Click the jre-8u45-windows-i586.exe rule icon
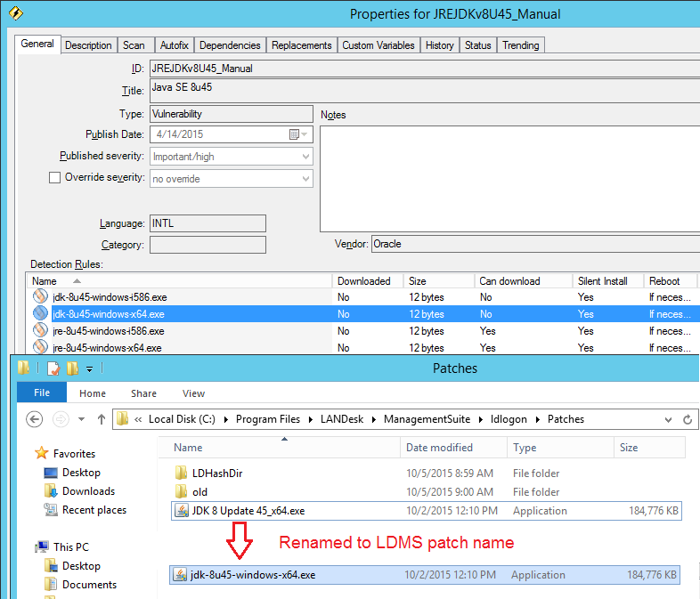The width and height of the screenshot is (700, 599). (x=41, y=331)
